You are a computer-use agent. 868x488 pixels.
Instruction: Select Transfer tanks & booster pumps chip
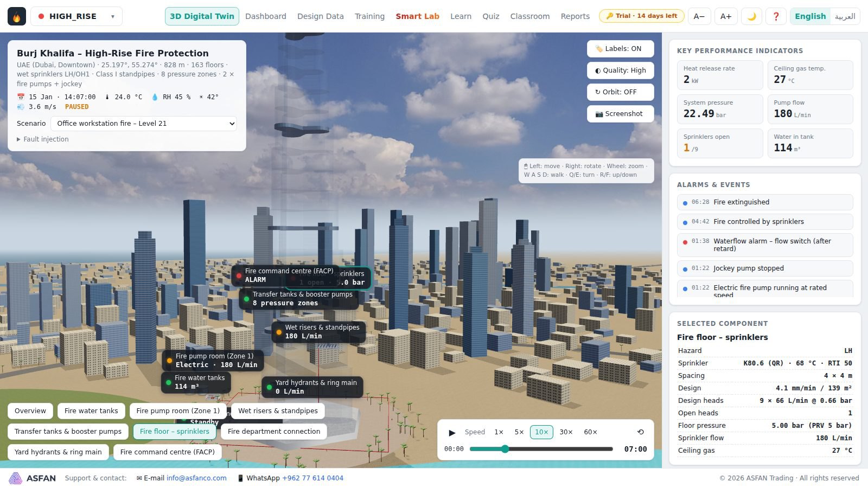point(68,432)
